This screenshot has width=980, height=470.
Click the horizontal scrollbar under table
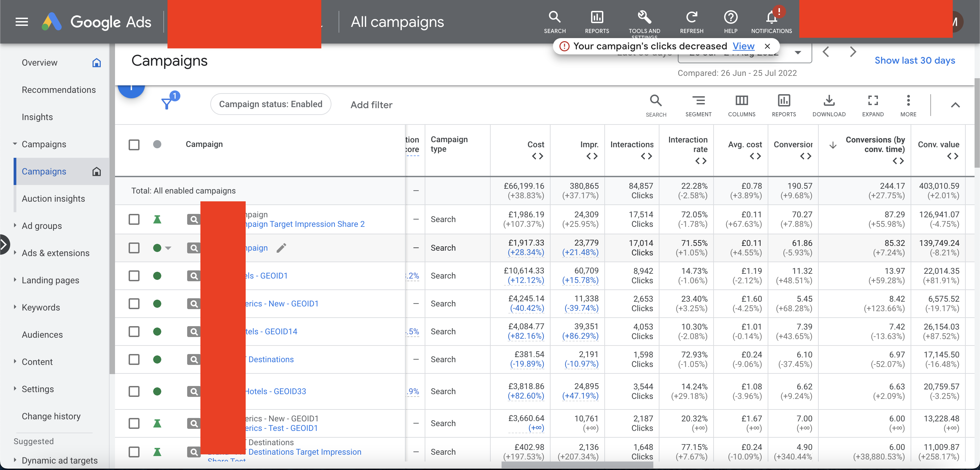click(577, 465)
